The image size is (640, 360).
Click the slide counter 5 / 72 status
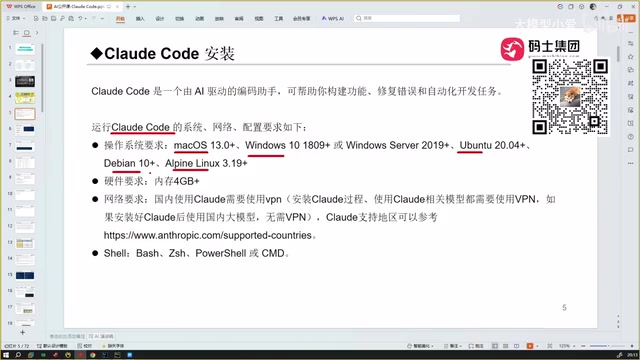click(x=17, y=346)
